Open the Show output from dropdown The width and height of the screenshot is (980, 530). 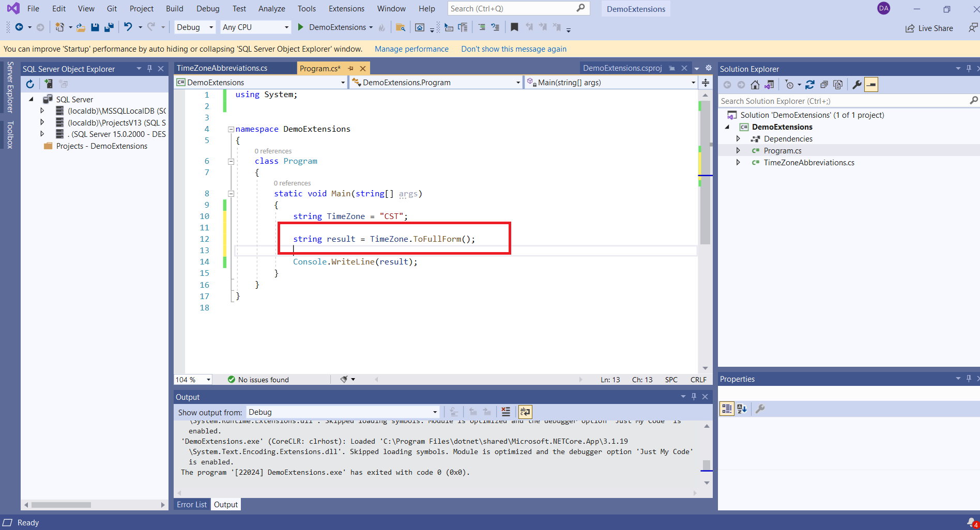pyautogui.click(x=433, y=412)
